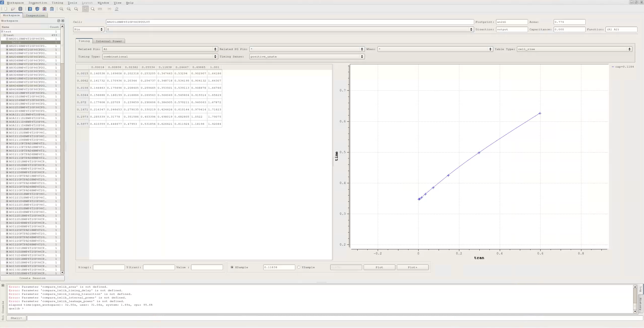Select the YSample radio button
The image size is (644, 328).
coord(299,267)
